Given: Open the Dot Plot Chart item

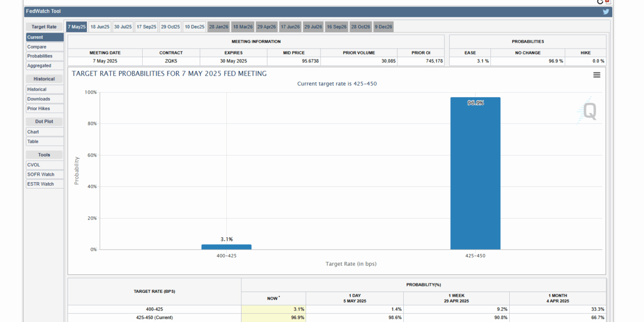Looking at the screenshot, I should (45, 132).
